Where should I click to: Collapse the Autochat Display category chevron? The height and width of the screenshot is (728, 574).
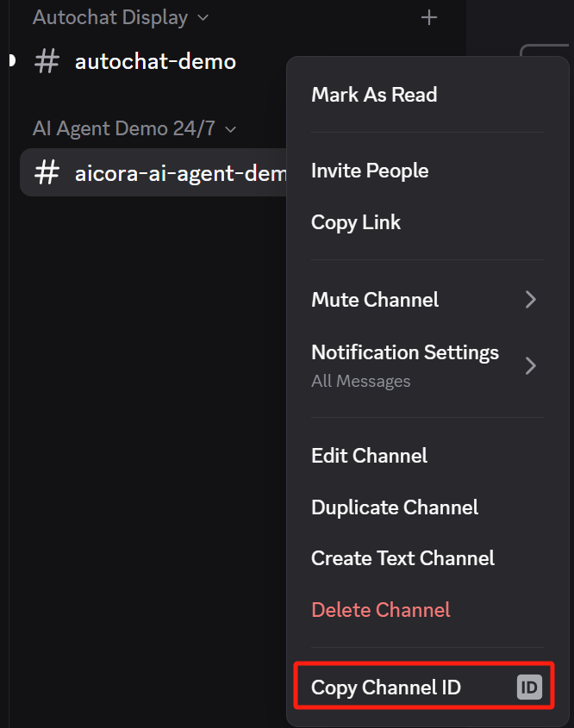pyautogui.click(x=203, y=17)
